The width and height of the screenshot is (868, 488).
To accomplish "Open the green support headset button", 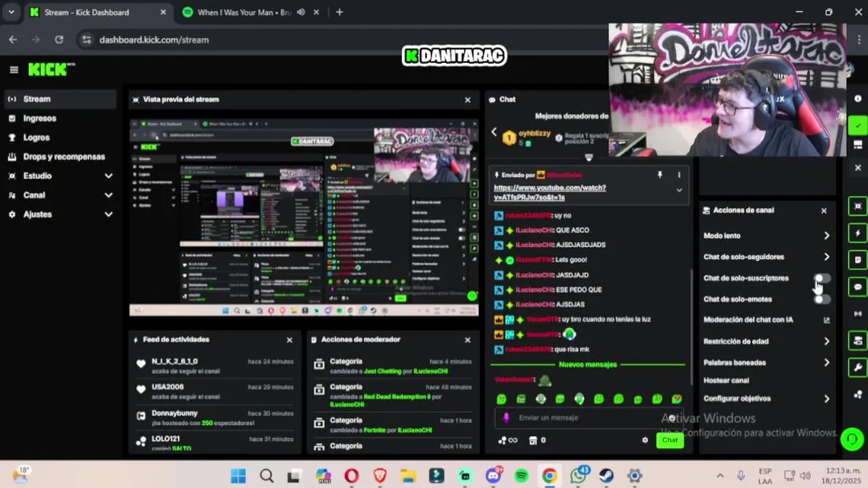I will (852, 439).
